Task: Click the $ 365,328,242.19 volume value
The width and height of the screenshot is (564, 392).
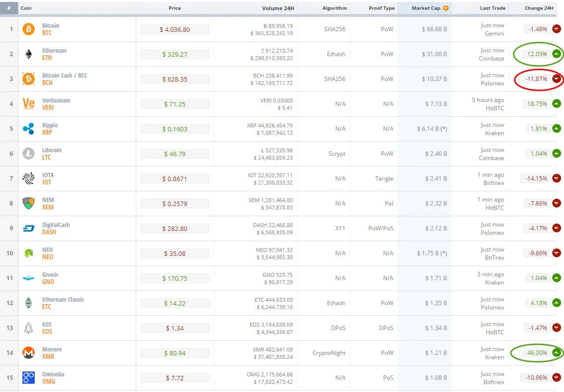Action: click(272, 33)
